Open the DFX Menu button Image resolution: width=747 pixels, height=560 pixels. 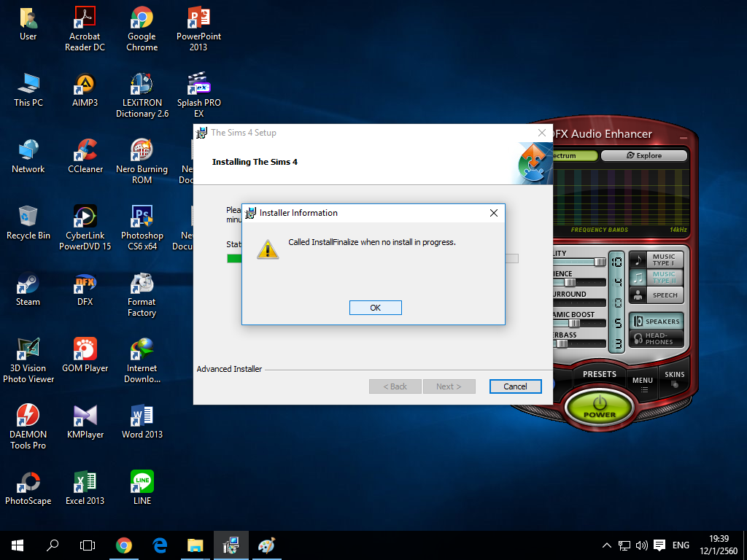643,384
